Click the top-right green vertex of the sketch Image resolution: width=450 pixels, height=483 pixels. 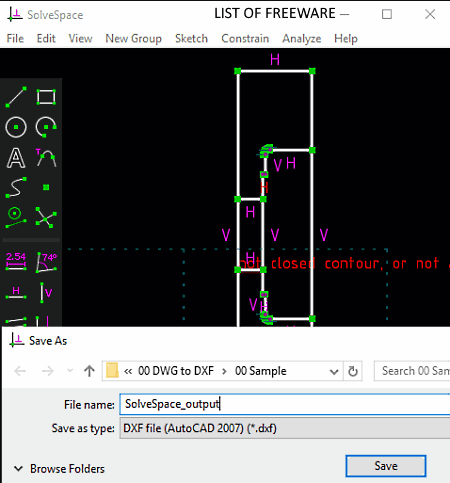[x=312, y=71]
